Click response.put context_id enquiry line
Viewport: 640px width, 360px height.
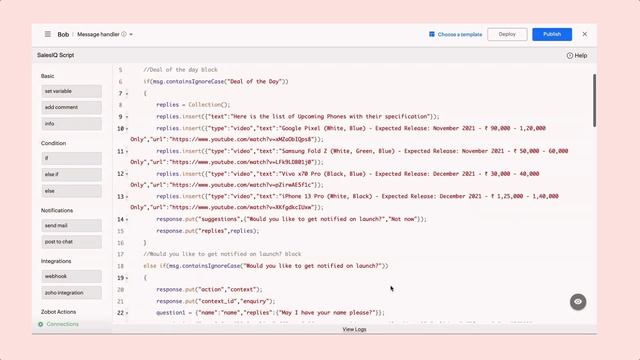[216, 301]
